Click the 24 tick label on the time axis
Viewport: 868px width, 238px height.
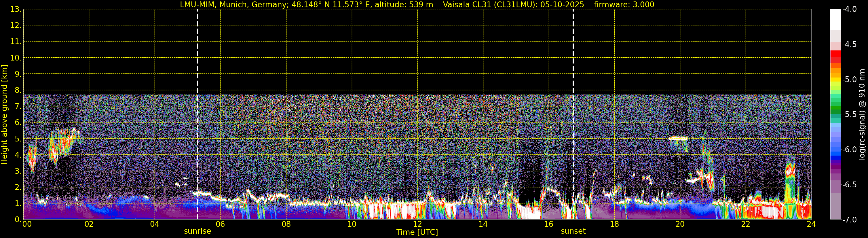[811, 224]
